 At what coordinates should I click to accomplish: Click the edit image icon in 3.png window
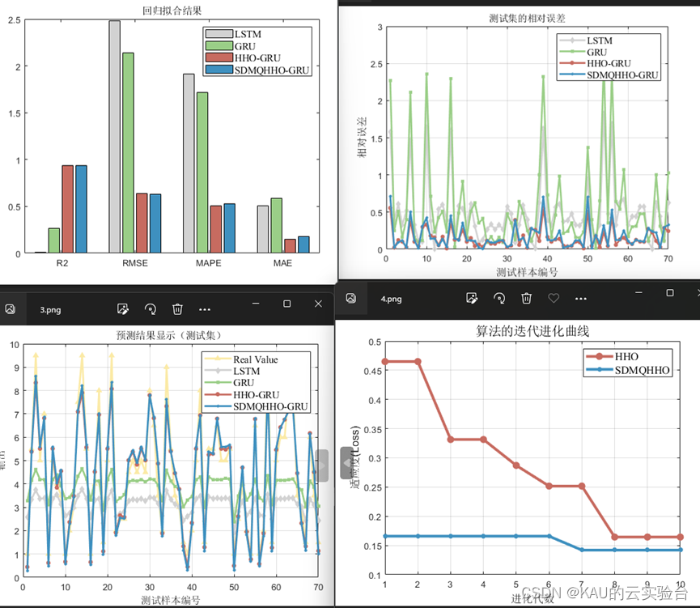point(123,309)
